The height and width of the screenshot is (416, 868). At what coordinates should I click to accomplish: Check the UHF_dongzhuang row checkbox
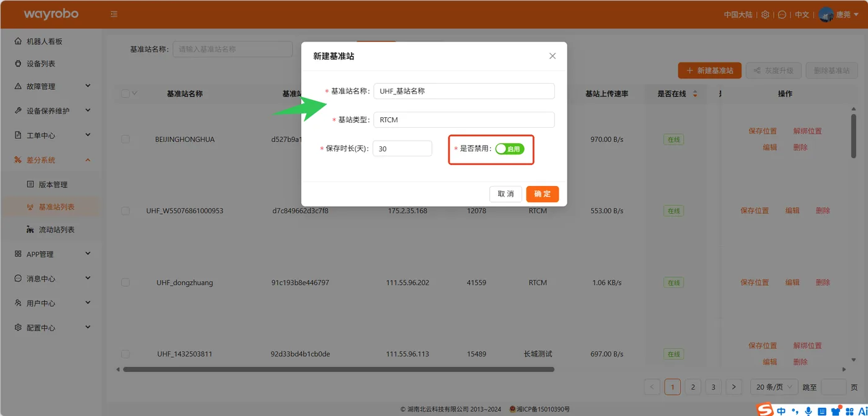tap(125, 283)
